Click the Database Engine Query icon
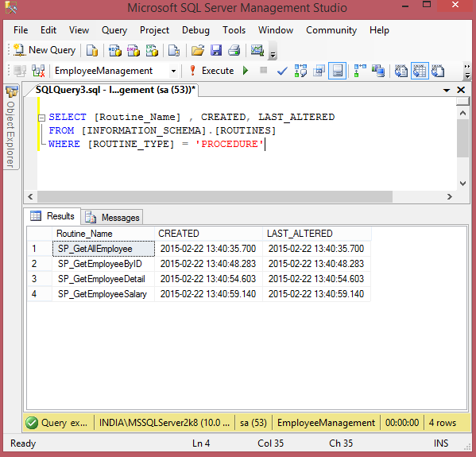This screenshot has width=476, height=457. pyautogui.click(x=92, y=50)
